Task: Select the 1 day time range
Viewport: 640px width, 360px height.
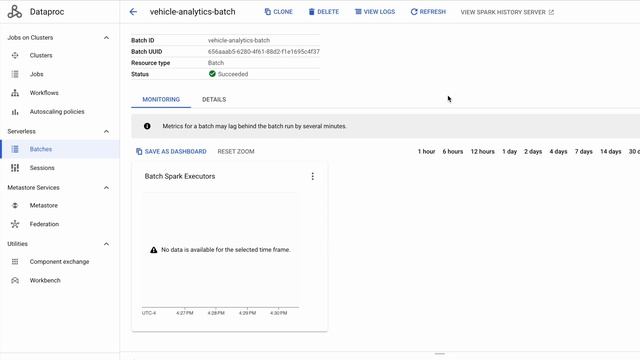Action: click(509, 151)
